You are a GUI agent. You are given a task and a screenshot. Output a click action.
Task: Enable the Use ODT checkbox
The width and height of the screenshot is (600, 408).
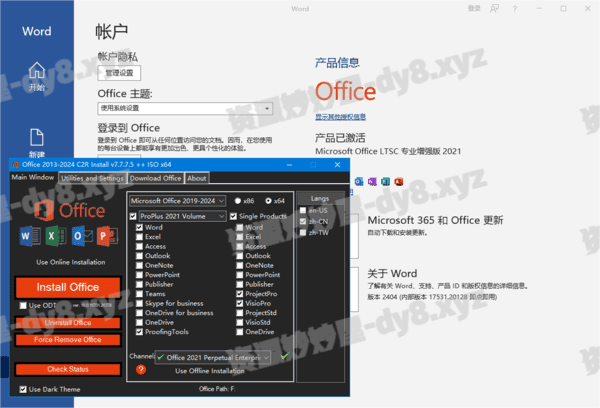pos(23,305)
